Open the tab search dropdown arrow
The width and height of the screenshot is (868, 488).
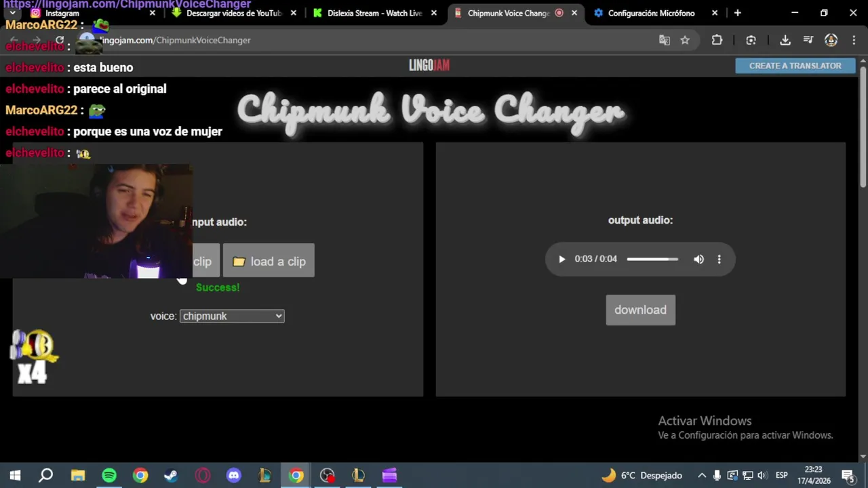12,13
